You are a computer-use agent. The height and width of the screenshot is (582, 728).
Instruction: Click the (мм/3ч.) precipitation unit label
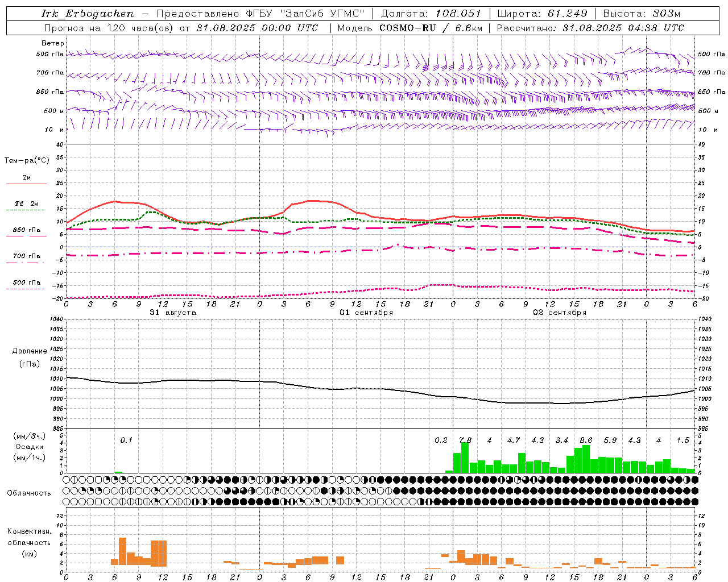point(30,436)
